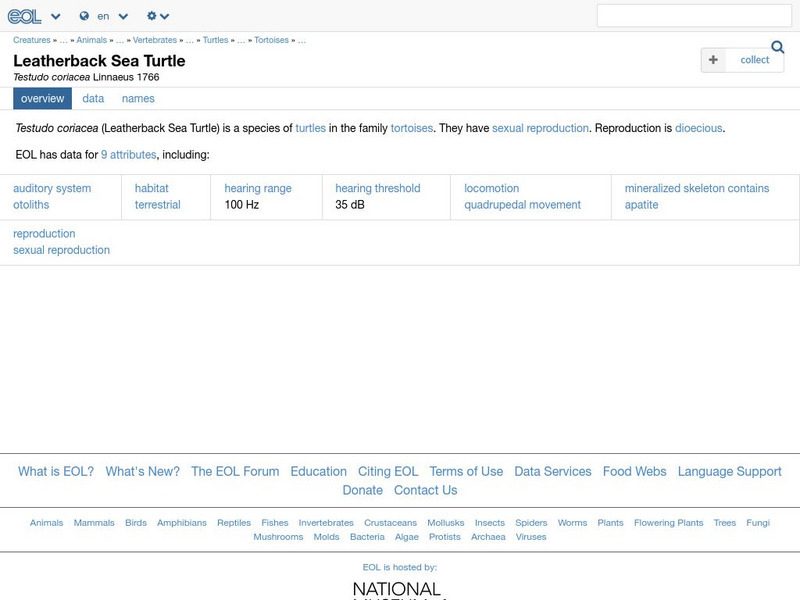Click the plus icon beside collect

pos(713,60)
